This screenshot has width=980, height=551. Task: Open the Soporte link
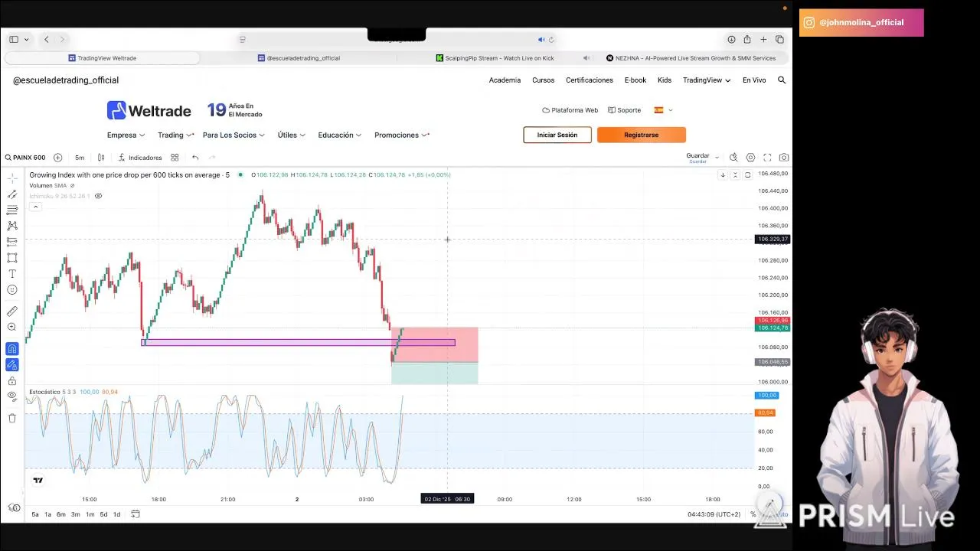click(x=625, y=110)
